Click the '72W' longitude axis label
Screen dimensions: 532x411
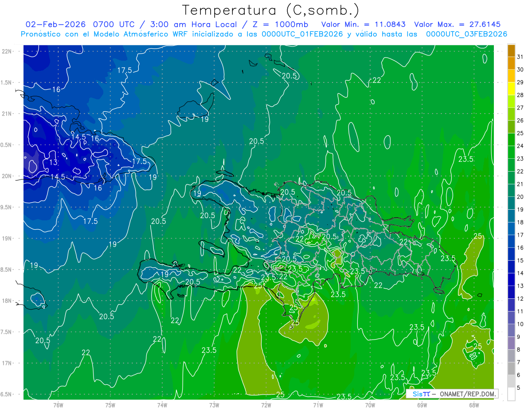266,405
